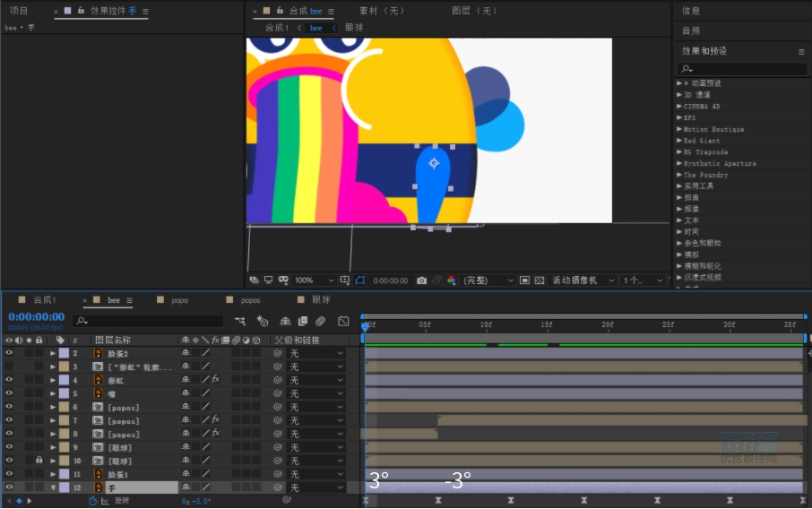The height and width of the screenshot is (509, 812).
Task: Click the rotation value 0x+3.0°
Action: pos(196,501)
